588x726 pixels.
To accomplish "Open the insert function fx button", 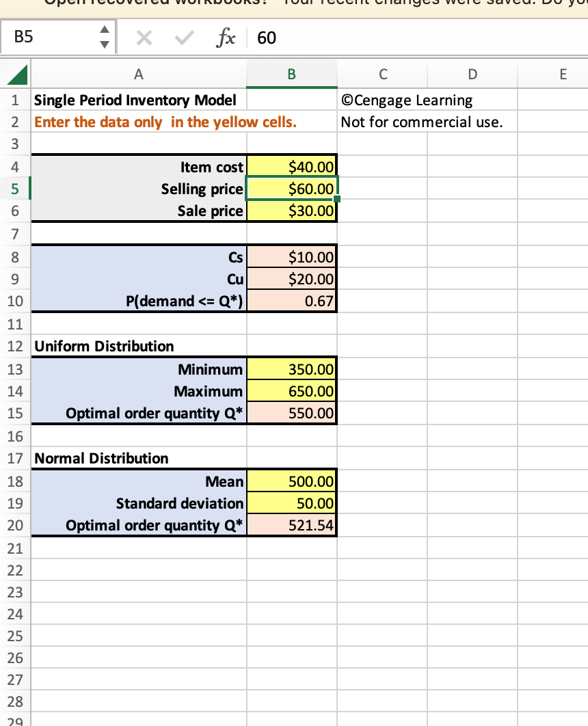I will point(226,38).
